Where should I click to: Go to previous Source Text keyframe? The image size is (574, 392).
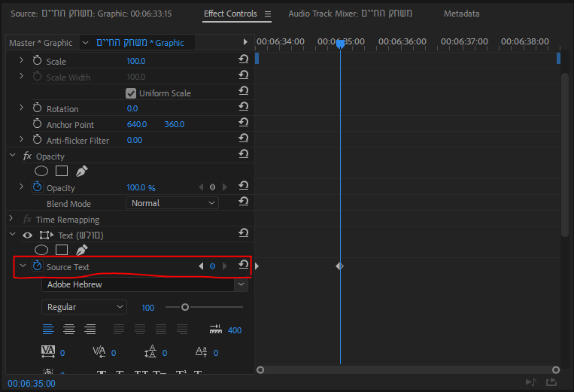201,266
